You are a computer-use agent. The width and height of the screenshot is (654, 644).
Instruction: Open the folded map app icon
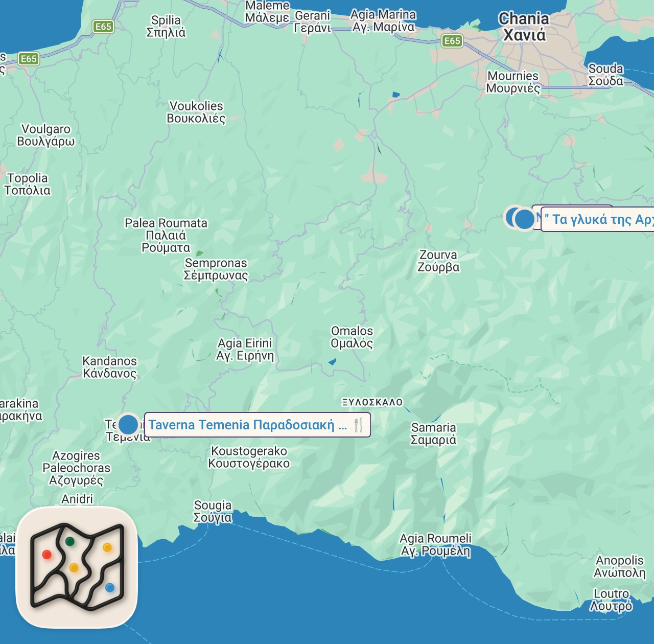click(77, 567)
